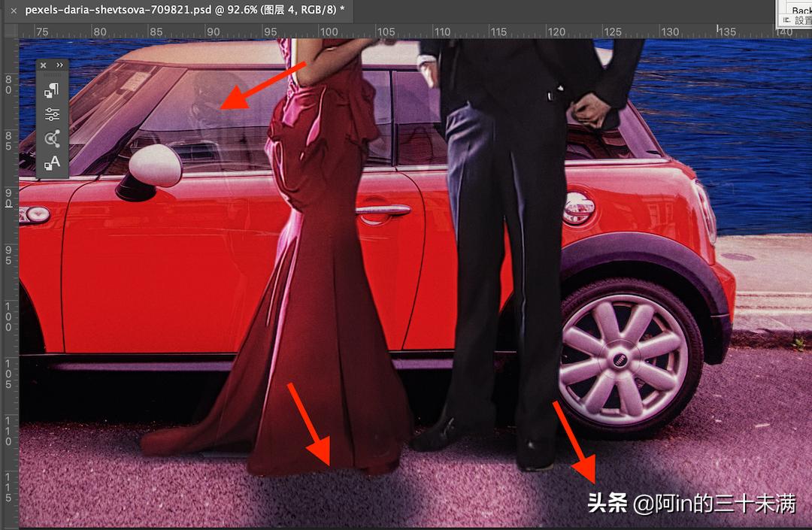The image size is (812, 530).
Task: Click the car's white side mirror
Action: pyautogui.click(x=156, y=165)
